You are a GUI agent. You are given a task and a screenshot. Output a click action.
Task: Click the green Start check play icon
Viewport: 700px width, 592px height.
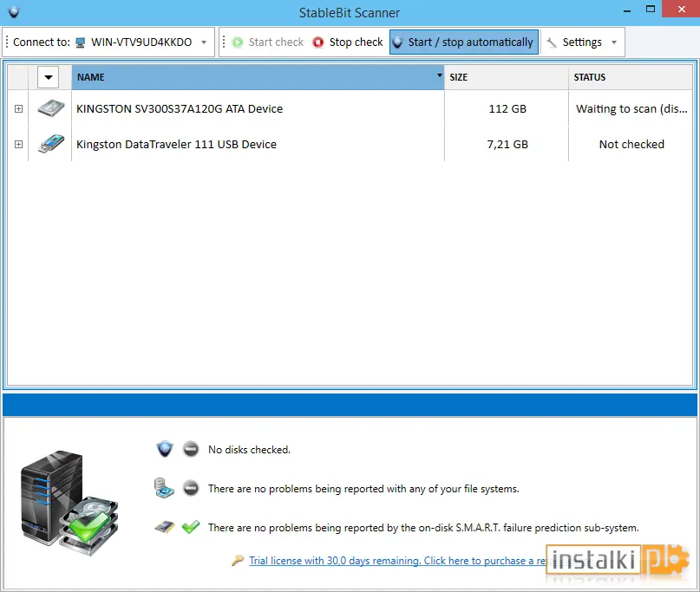[238, 42]
